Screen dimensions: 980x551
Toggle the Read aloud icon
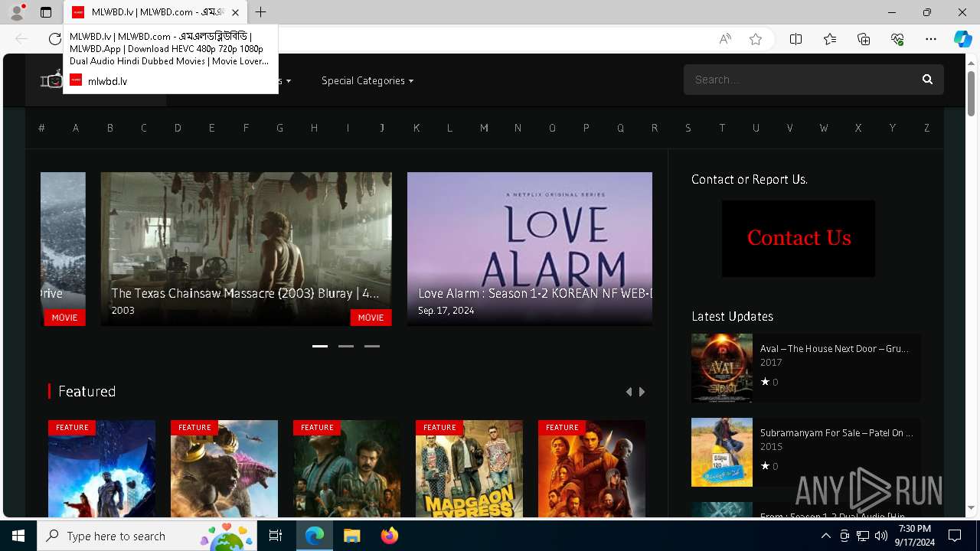724,39
